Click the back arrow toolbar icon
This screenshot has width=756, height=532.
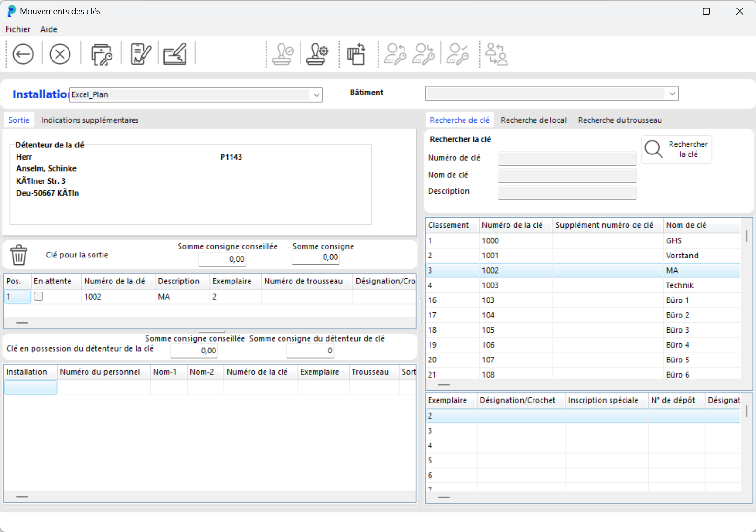pos(23,54)
